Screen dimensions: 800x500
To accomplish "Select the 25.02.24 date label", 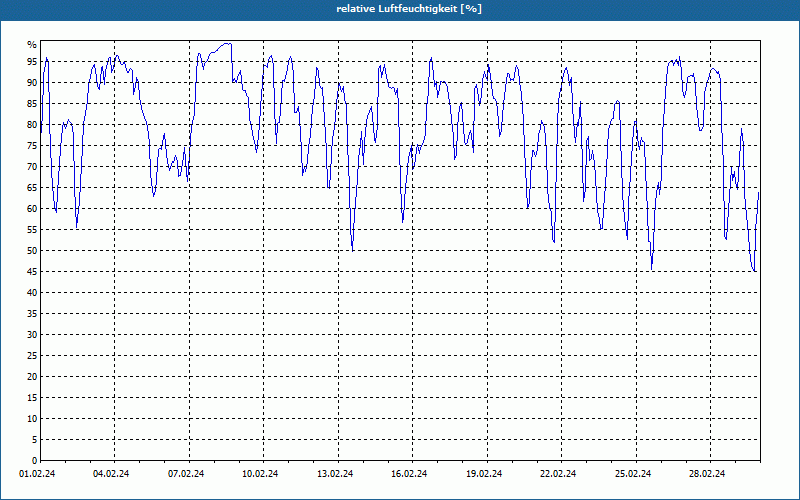I will (x=633, y=474).
